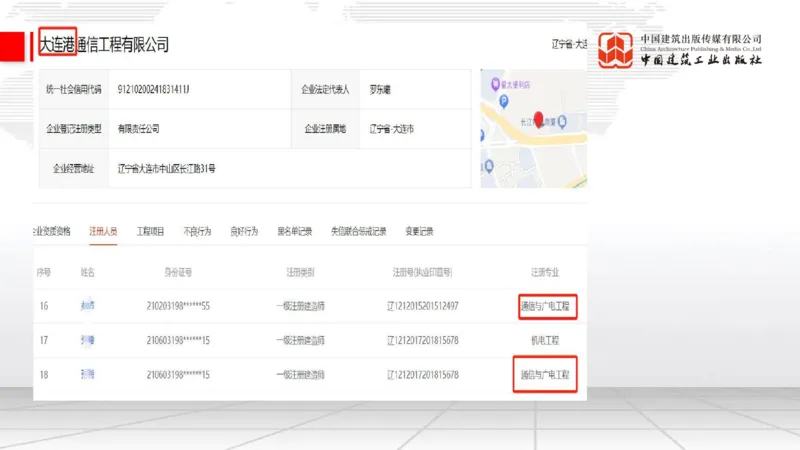Click 机电工程 in row 17
Viewport: 800px width, 450px height.
(x=545, y=340)
